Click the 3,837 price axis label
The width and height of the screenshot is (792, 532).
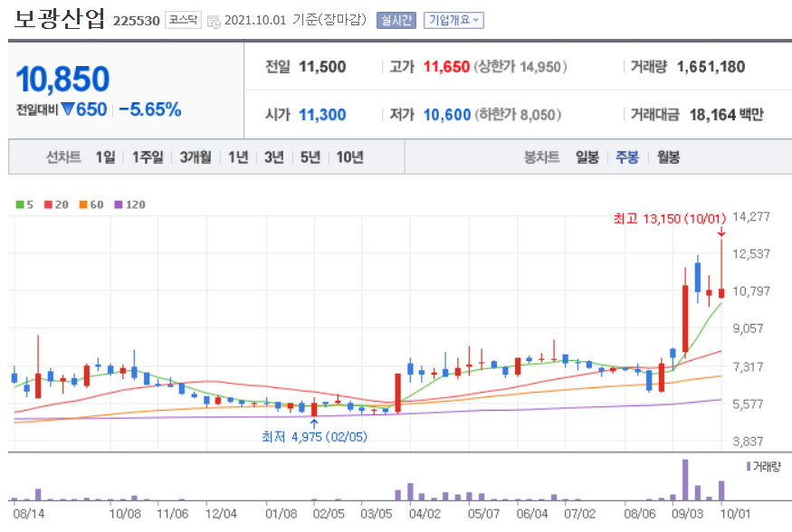coord(748,442)
